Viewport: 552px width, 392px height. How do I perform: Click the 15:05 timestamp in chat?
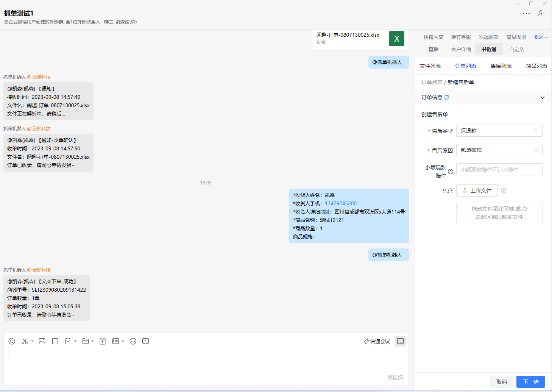coord(206,183)
